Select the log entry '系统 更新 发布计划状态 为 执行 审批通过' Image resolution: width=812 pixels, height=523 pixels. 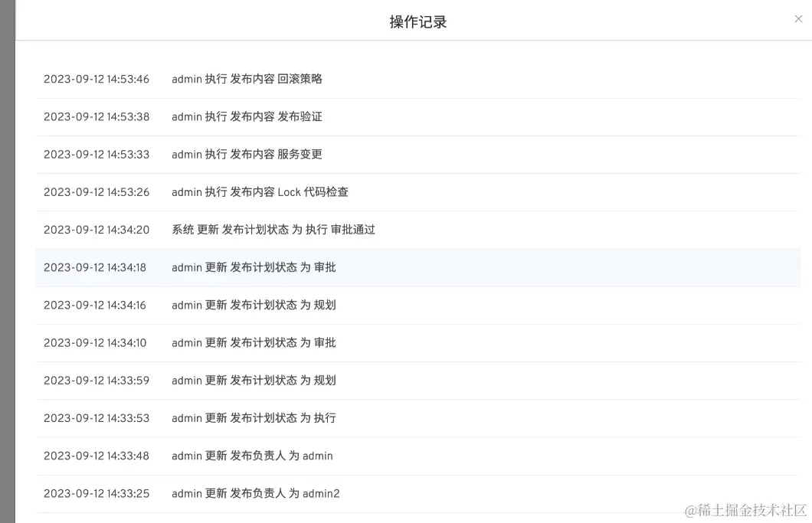click(x=273, y=230)
